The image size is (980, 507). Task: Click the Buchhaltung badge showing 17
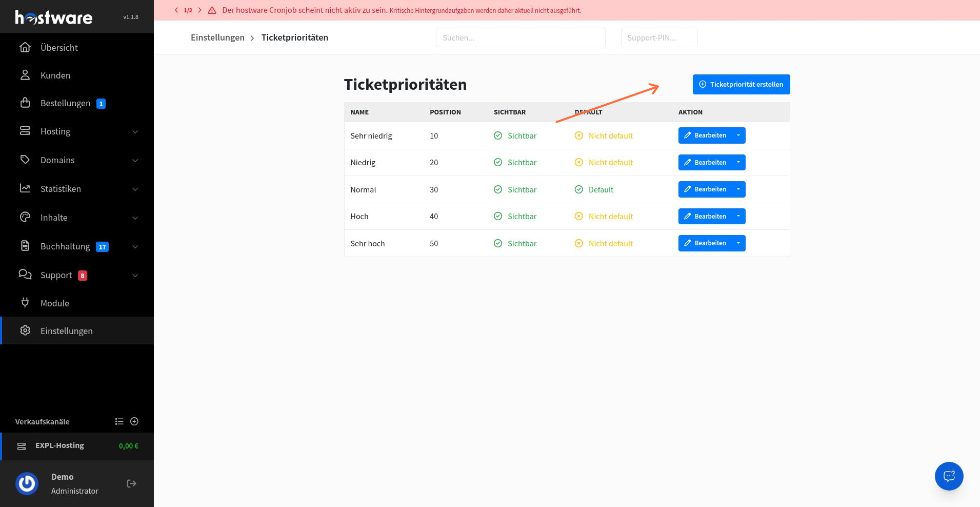pos(103,247)
